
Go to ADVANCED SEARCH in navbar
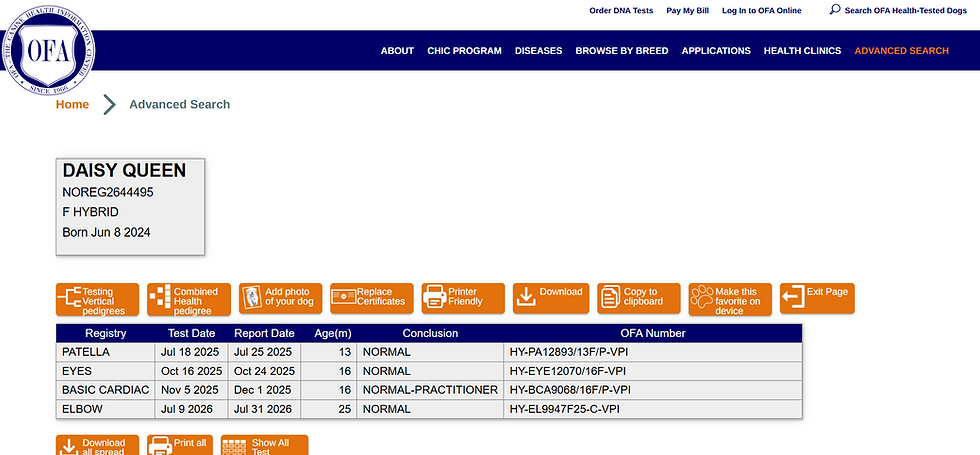[x=902, y=51]
